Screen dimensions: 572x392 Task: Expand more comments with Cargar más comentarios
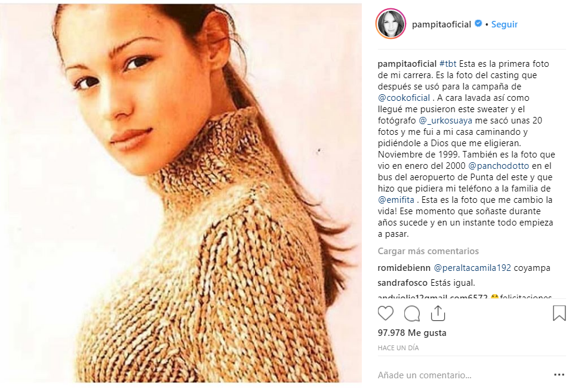[x=428, y=251]
